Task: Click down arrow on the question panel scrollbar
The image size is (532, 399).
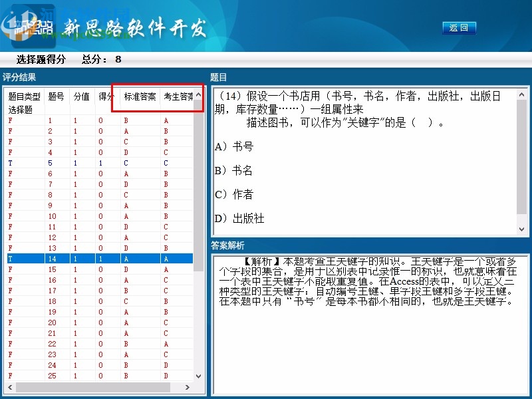Action: point(522,227)
